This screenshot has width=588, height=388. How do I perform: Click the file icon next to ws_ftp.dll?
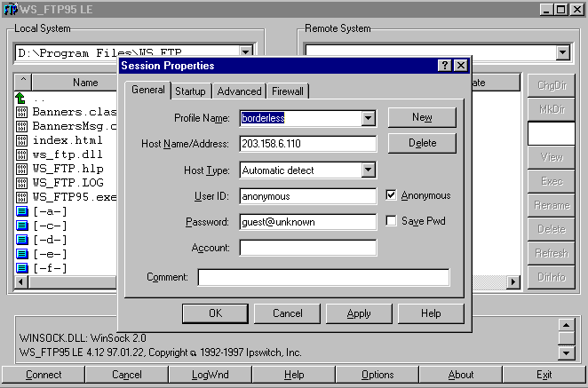(x=21, y=154)
